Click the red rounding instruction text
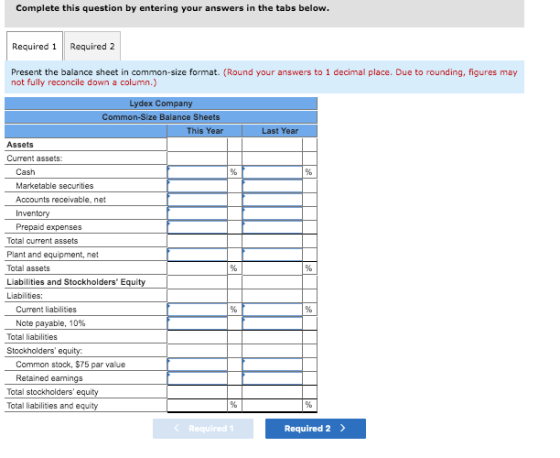This screenshot has height=458, width=560. click(264, 77)
